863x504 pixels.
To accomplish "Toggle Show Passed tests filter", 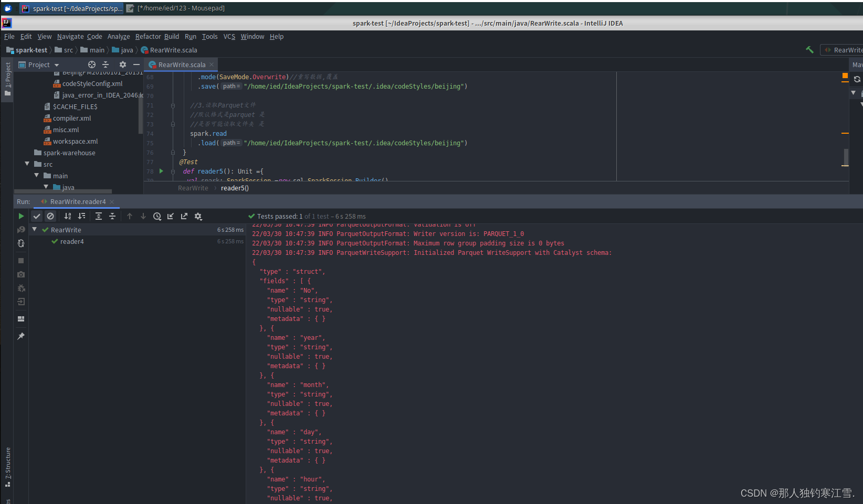I will pos(37,216).
